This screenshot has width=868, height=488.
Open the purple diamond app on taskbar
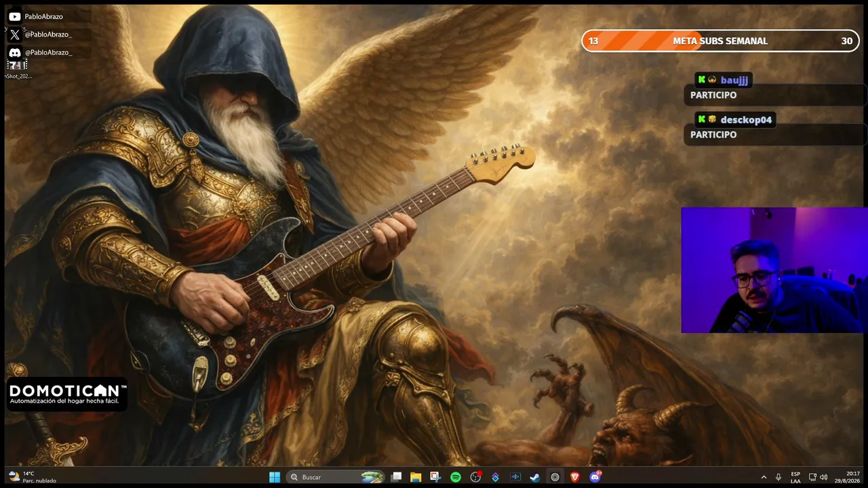pos(495,477)
